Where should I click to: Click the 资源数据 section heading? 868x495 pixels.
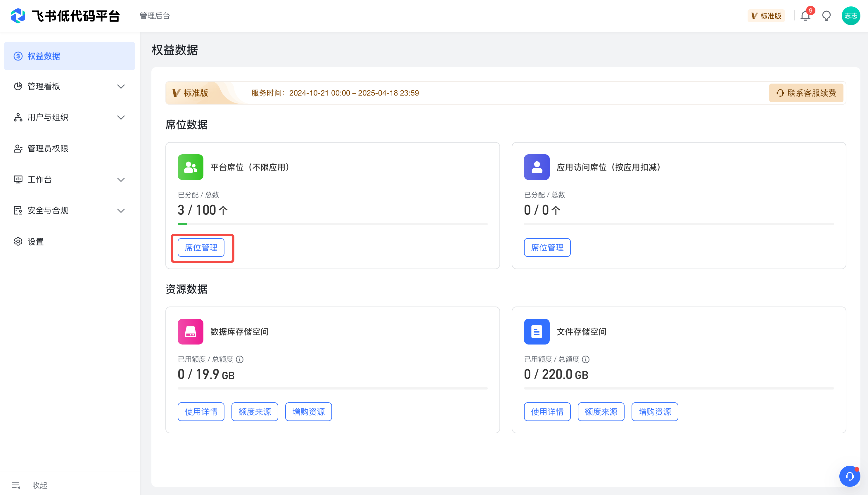pos(186,289)
